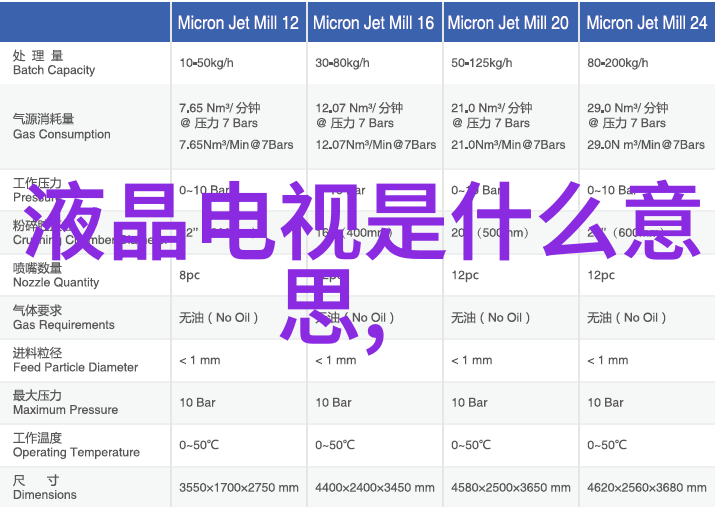Click the '4400x2400x3450 mm' dimensions cell
722x507 pixels.
375,488
